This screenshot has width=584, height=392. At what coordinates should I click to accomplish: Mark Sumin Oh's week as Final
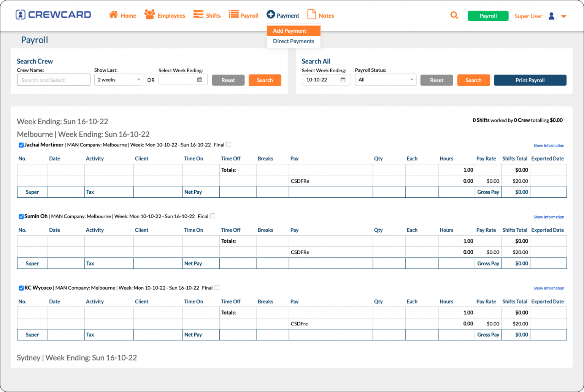[213, 216]
